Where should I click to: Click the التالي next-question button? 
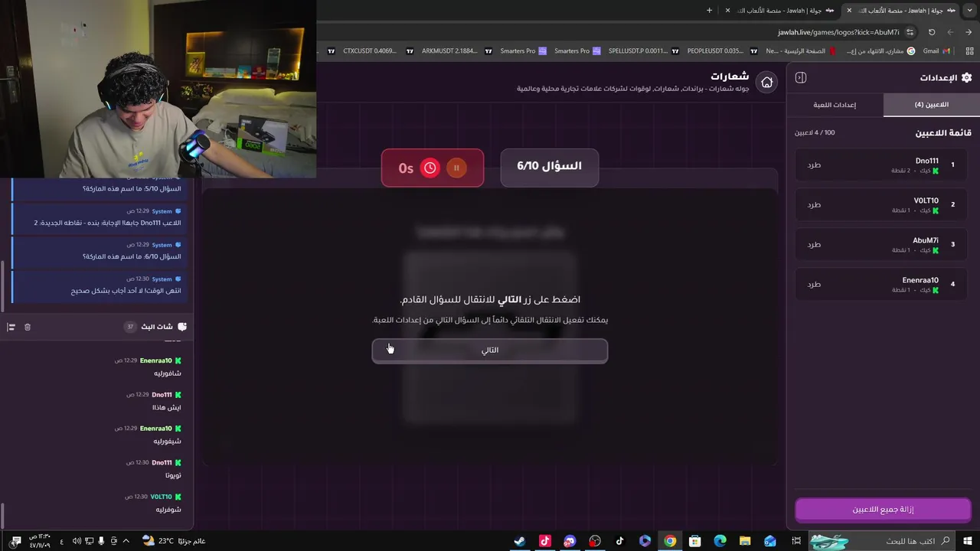coord(490,350)
